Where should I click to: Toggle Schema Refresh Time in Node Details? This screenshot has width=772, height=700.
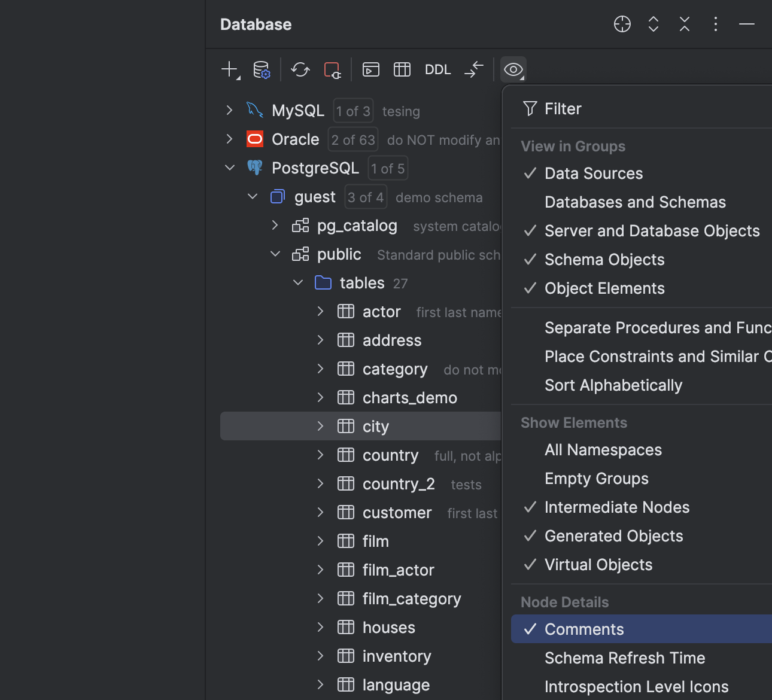pos(624,658)
